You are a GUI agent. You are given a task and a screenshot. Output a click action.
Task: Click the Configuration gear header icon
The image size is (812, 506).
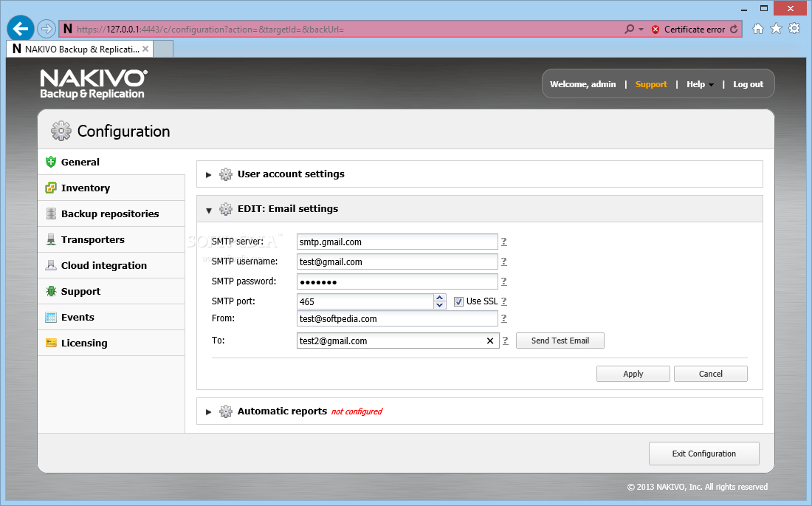coord(61,131)
